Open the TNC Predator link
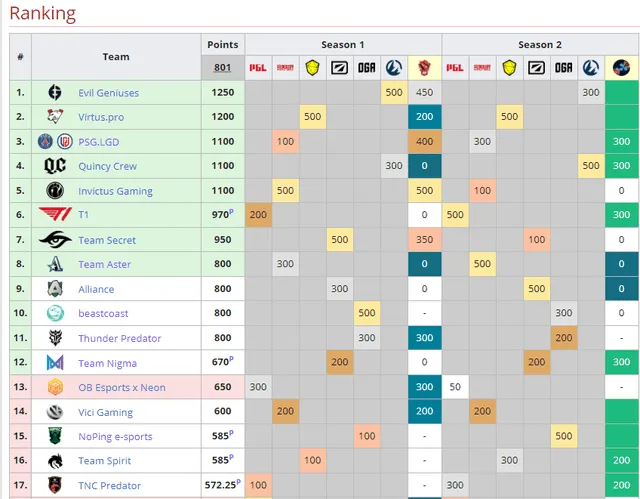This screenshot has width=640, height=499. (109, 486)
